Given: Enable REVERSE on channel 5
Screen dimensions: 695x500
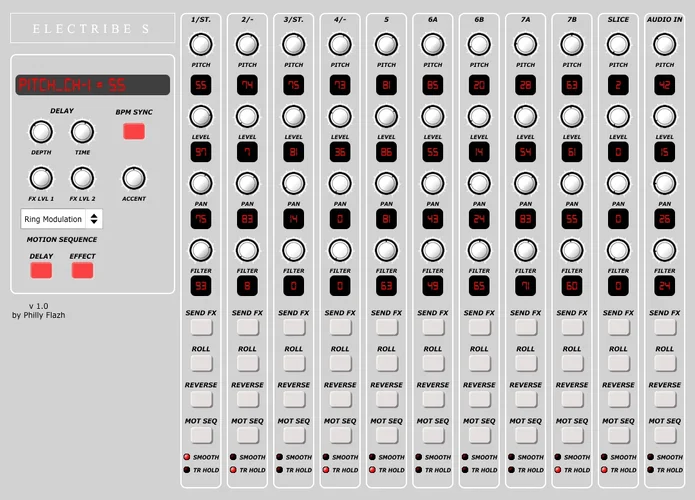Looking at the screenshot, I should coord(387,399).
